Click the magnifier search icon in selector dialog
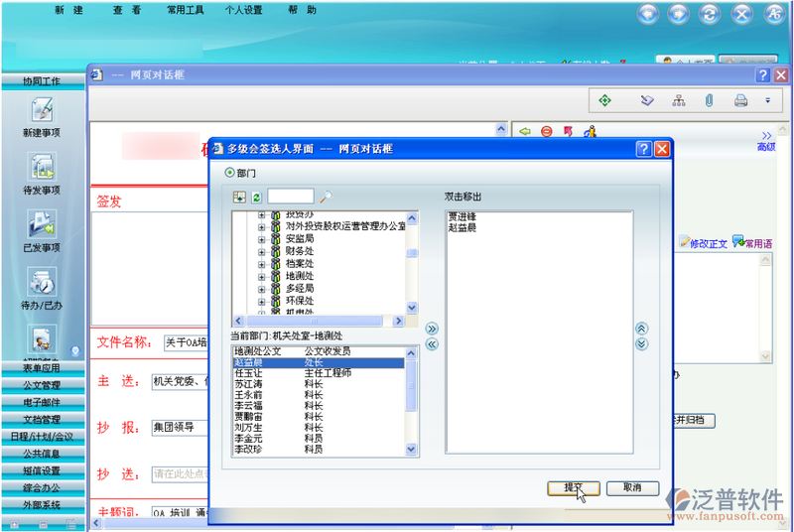This screenshot has height=532, width=794. click(327, 197)
